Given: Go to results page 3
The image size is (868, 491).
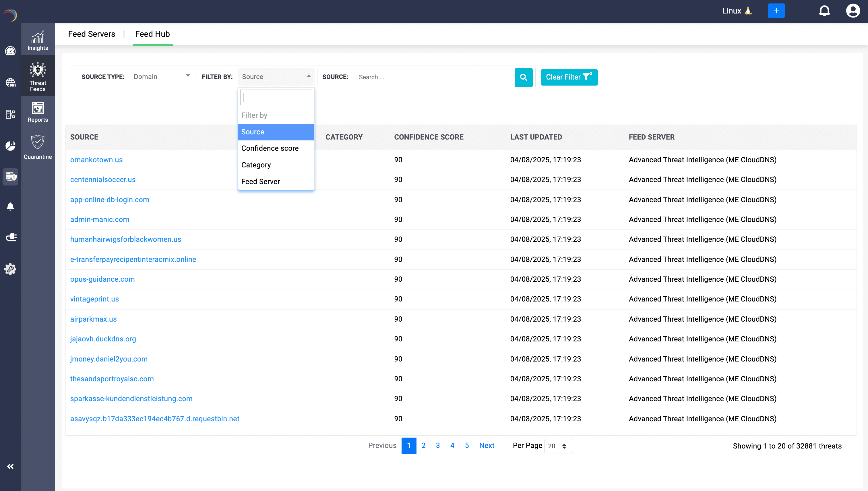Looking at the screenshot, I should 437,445.
